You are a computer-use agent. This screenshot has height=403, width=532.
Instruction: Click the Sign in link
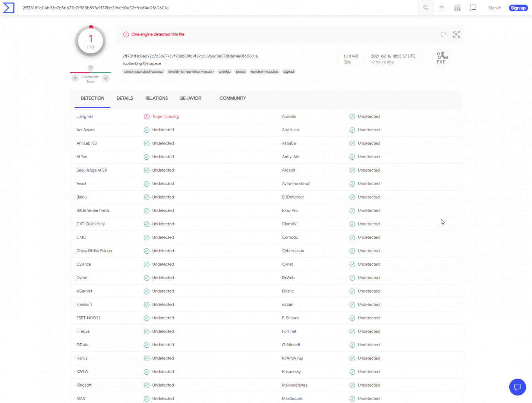point(494,8)
